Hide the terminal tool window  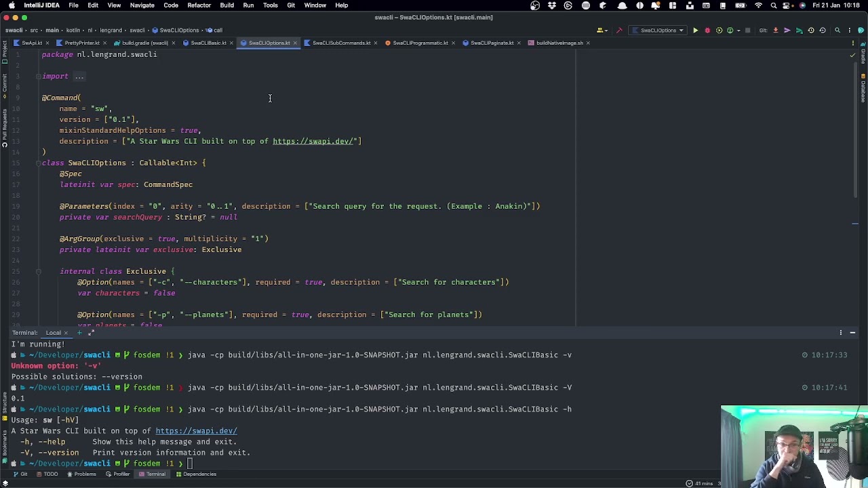[852, 333]
